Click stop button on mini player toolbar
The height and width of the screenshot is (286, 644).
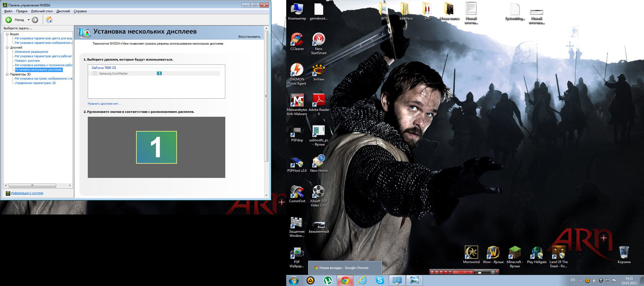pyautogui.click(x=441, y=272)
